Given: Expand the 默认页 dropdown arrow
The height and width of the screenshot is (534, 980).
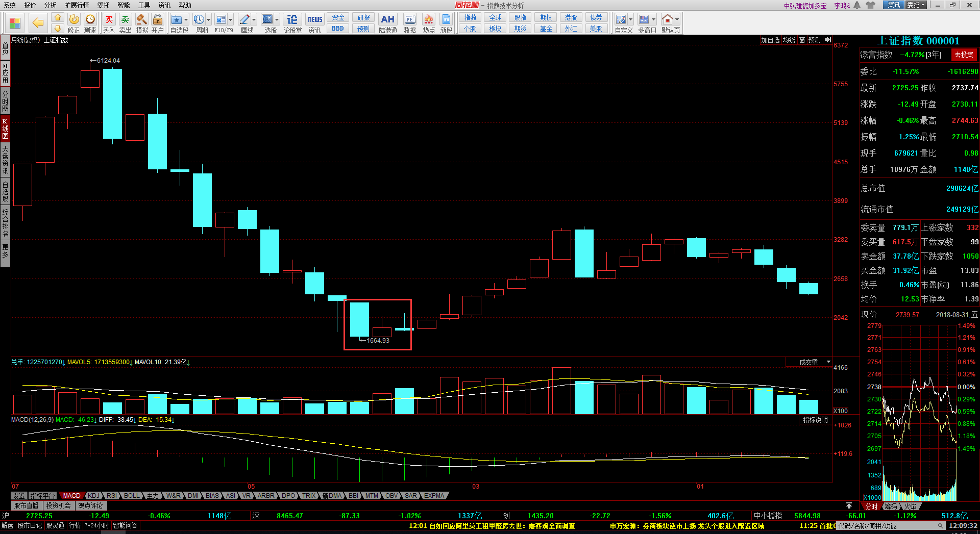Looking at the screenshot, I should [677, 20].
